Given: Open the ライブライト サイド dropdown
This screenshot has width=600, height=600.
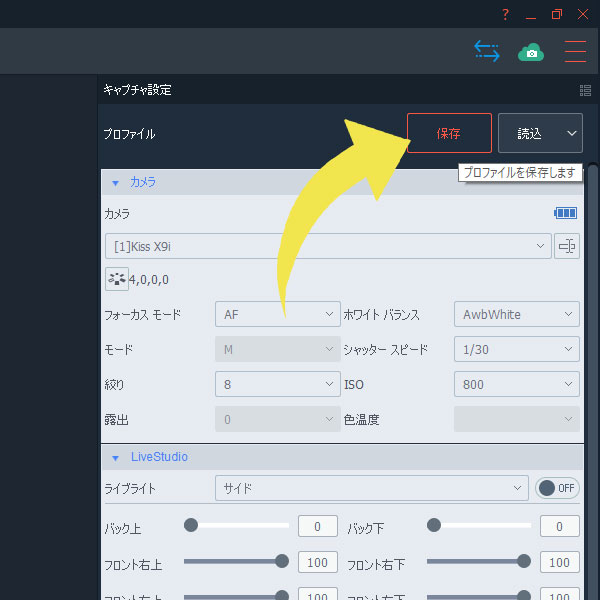Looking at the screenshot, I should pos(371,488).
